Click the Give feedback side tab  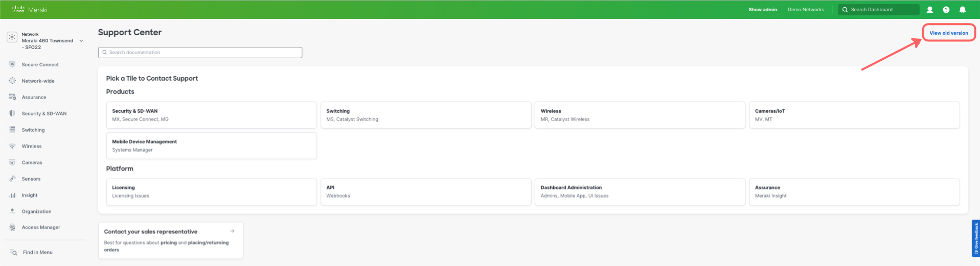tap(975, 238)
